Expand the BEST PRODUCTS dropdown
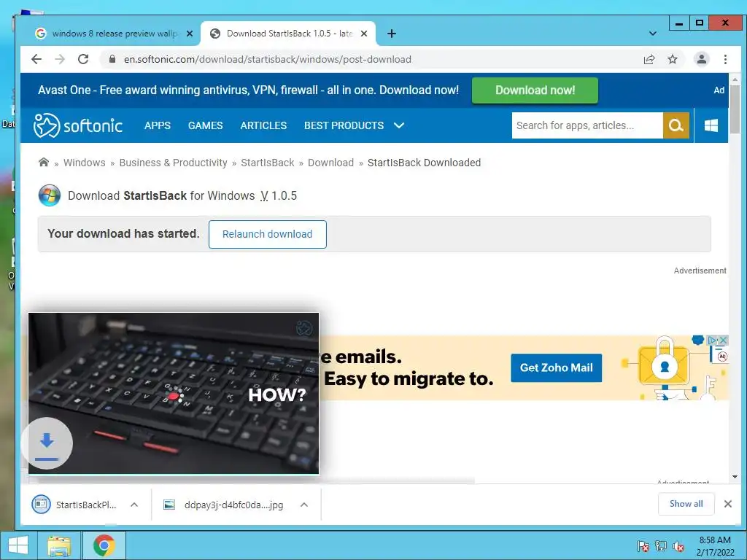Image resolution: width=747 pixels, height=560 pixels. [x=354, y=125]
